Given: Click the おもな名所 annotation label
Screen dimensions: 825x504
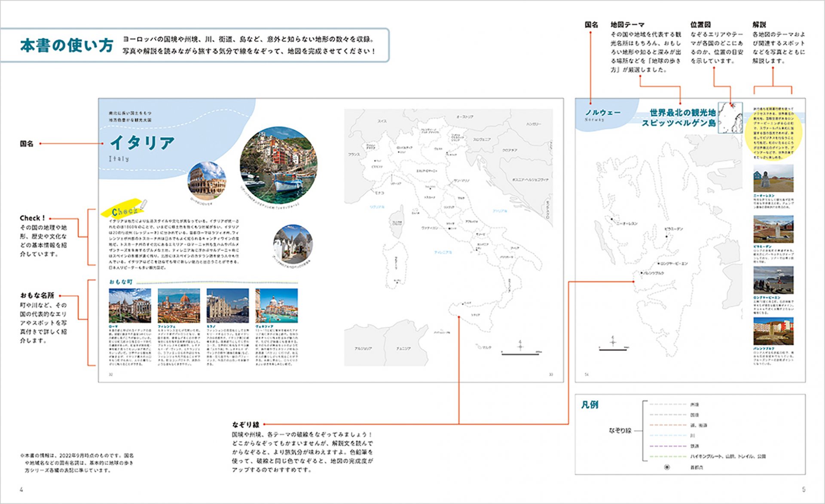Looking at the screenshot, I should [37, 295].
